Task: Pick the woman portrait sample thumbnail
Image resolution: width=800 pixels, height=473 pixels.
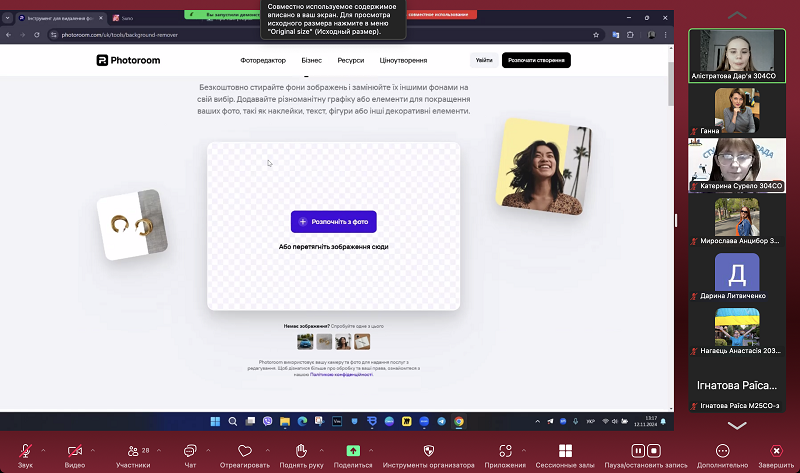Action: tap(343, 341)
